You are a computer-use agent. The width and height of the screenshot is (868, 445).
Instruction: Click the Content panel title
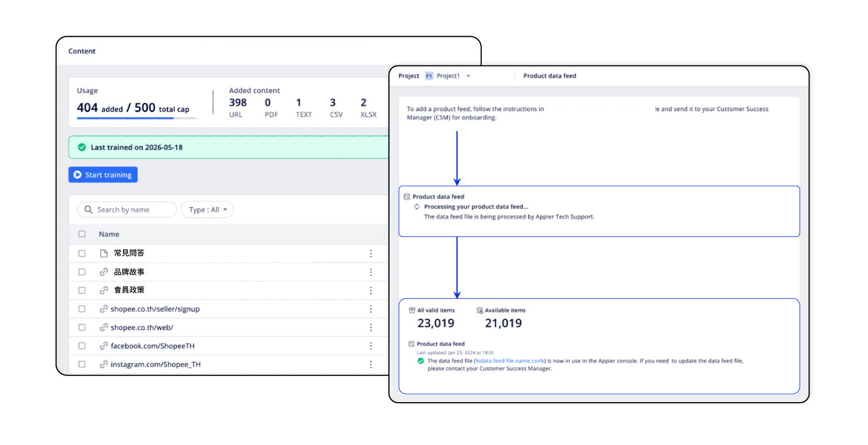tap(82, 51)
